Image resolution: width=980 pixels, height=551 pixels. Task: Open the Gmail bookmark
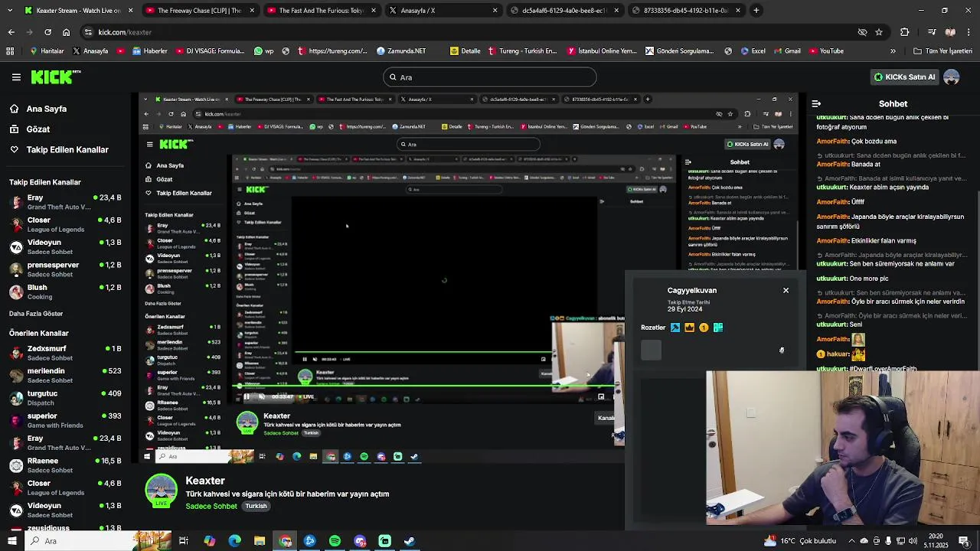coord(787,51)
